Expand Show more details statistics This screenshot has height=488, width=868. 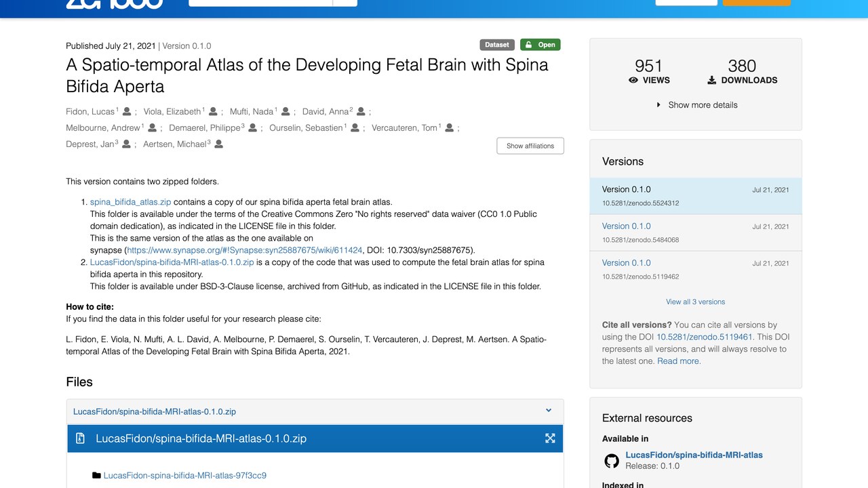click(x=696, y=105)
